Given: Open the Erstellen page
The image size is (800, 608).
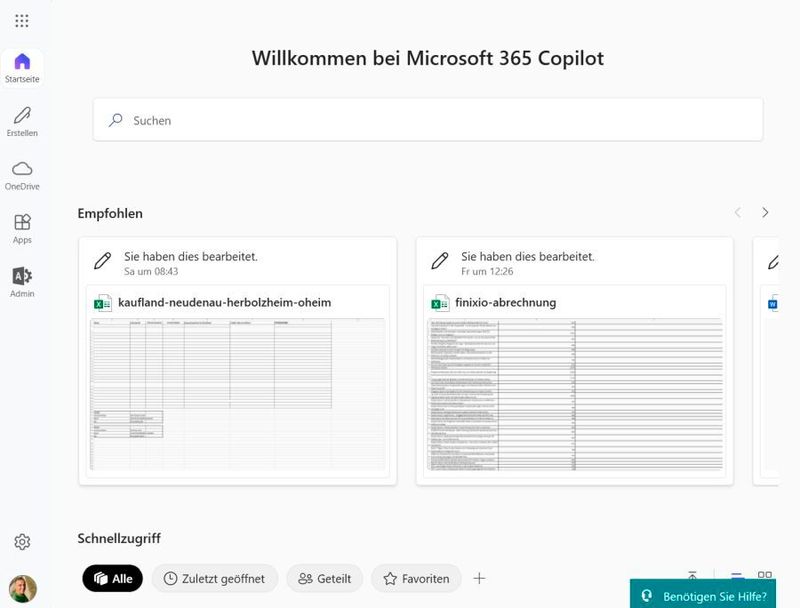Looking at the screenshot, I should pyautogui.click(x=22, y=121).
